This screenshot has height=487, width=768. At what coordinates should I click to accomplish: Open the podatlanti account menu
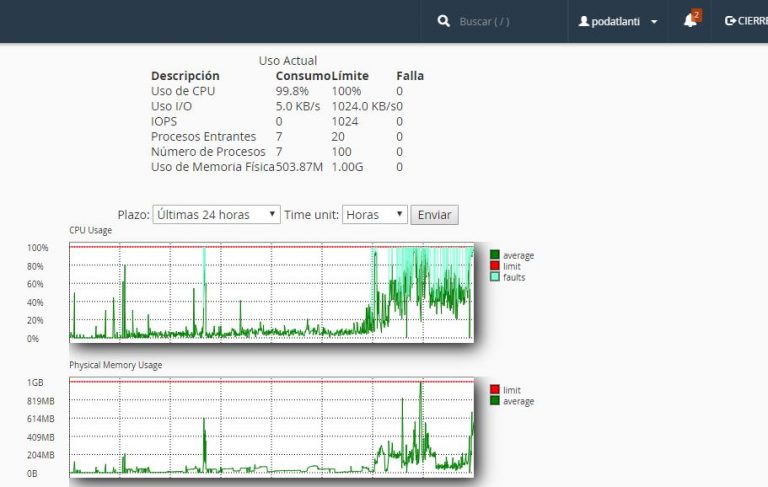pyautogui.click(x=618, y=21)
